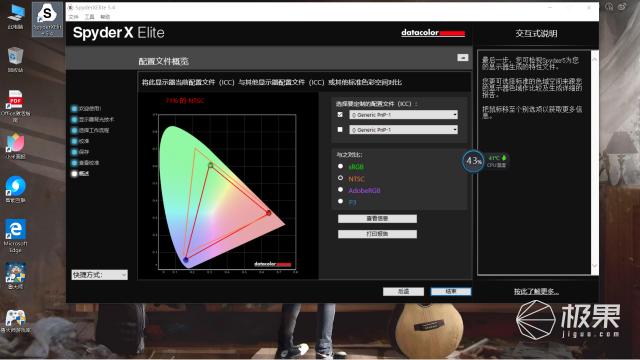Screen dimensions: 640x360
Task: Click the bullet beside 选择工作流程 step
Action: pyautogui.click(x=74, y=131)
